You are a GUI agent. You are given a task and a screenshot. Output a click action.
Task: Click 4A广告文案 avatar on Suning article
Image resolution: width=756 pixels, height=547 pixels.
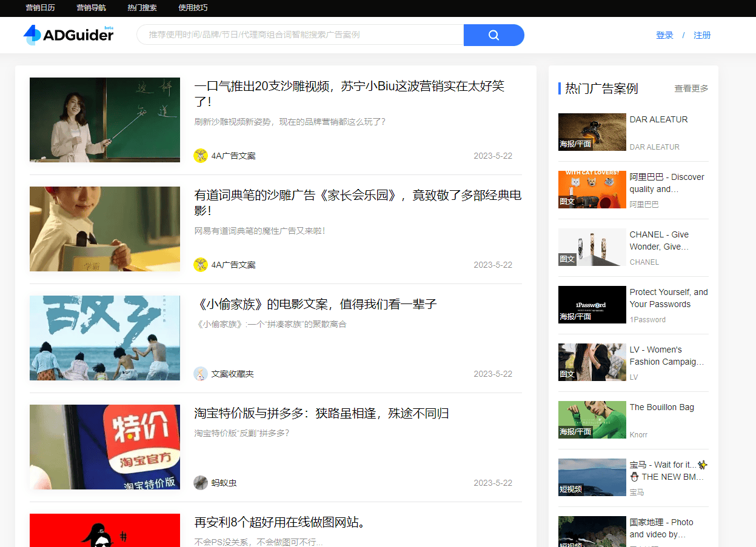(x=201, y=156)
